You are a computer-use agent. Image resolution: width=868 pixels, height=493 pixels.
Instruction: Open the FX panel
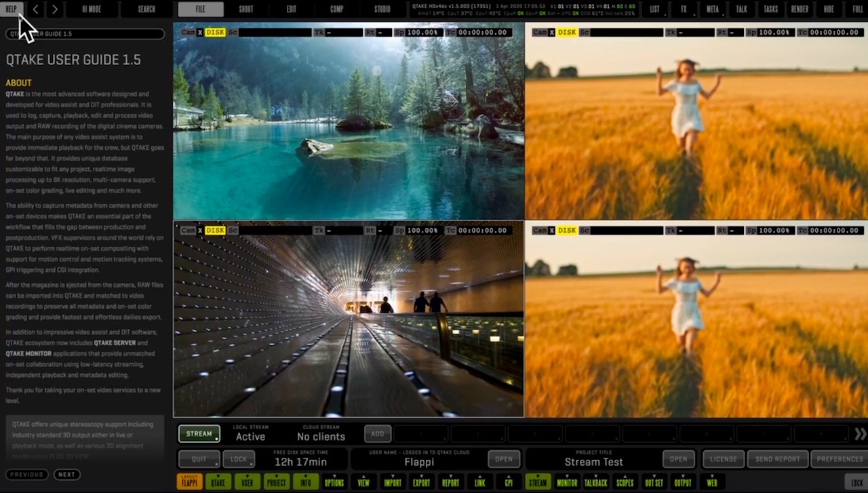[684, 9]
